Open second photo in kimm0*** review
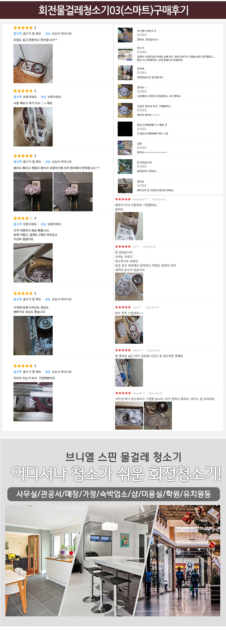 click(x=158, y=416)
